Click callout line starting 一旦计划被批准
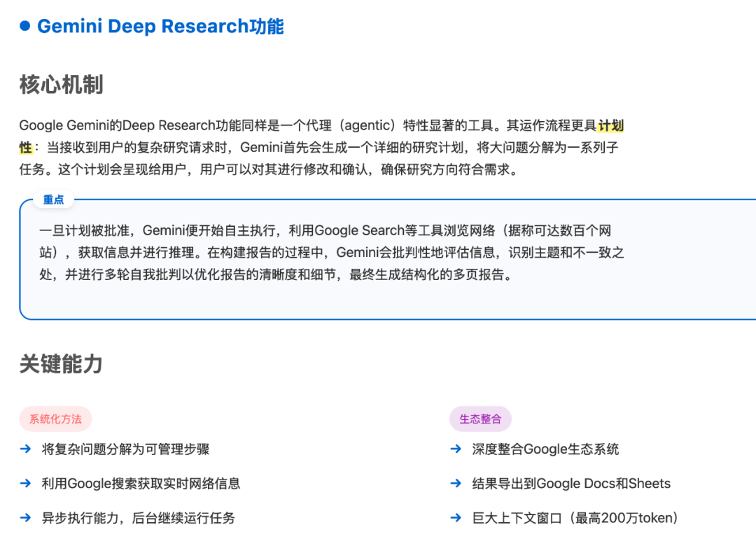 [x=325, y=230]
